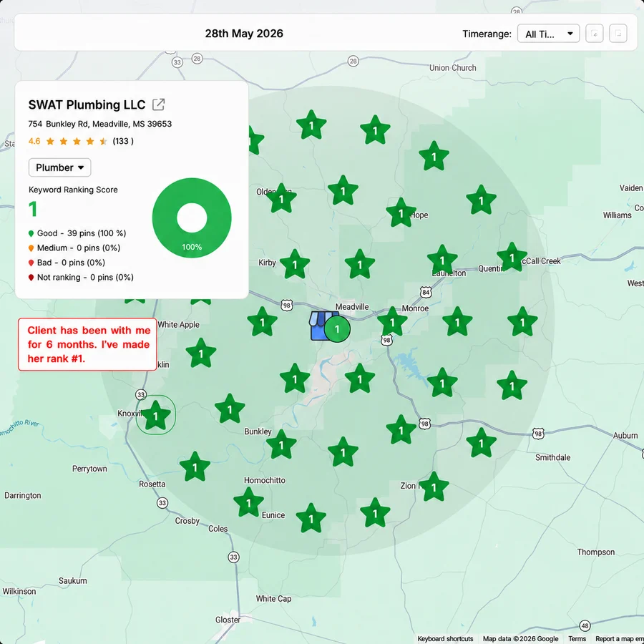Click the 754 Bunkley Rd address line
This screenshot has height=644, width=644.
(99, 124)
